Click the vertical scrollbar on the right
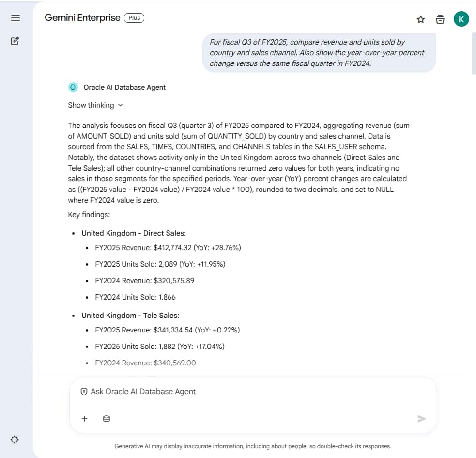Image resolution: width=476 pixels, height=458 pixels. point(474,53)
